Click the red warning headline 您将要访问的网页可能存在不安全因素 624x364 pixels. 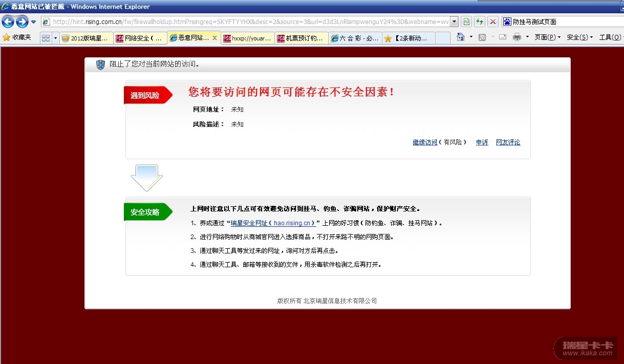pos(292,92)
